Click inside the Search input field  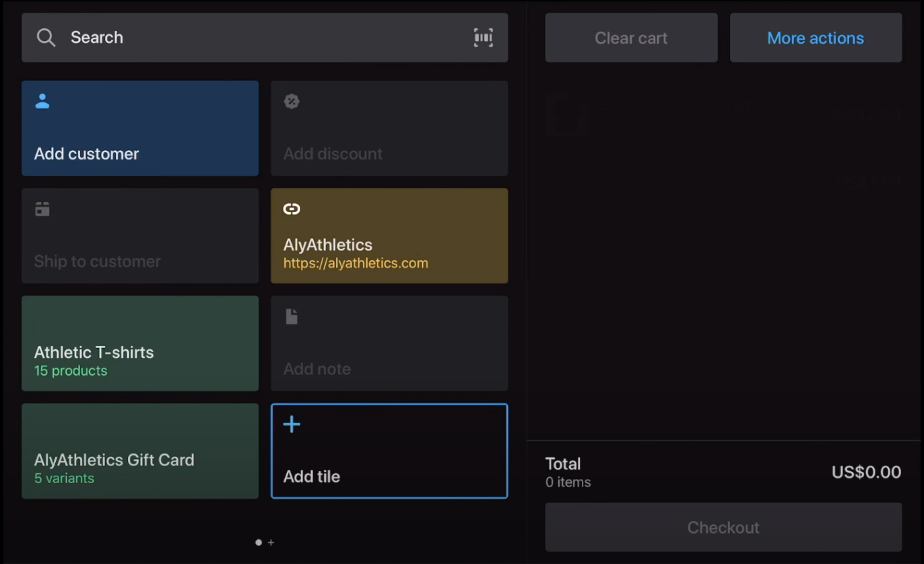[x=202, y=38]
